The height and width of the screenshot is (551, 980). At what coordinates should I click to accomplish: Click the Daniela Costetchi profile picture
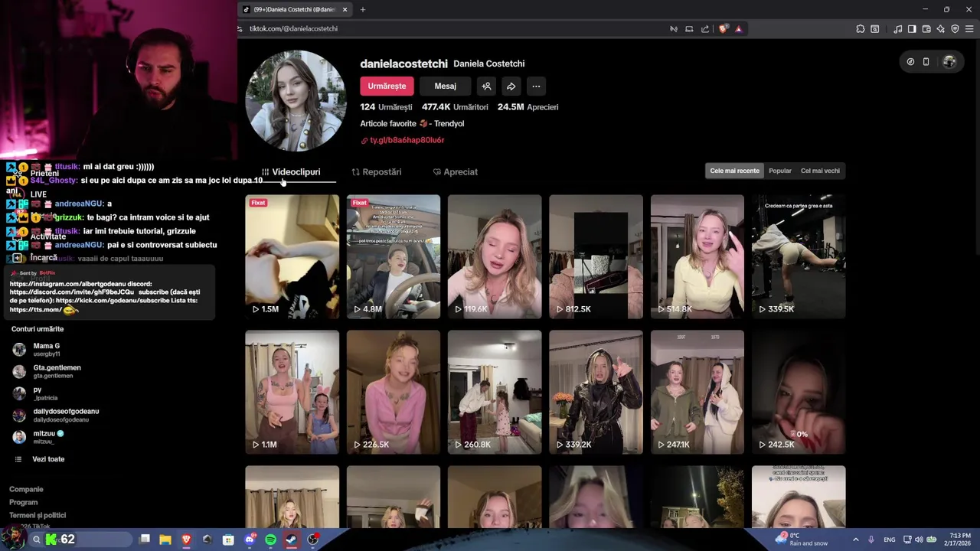[296, 101]
